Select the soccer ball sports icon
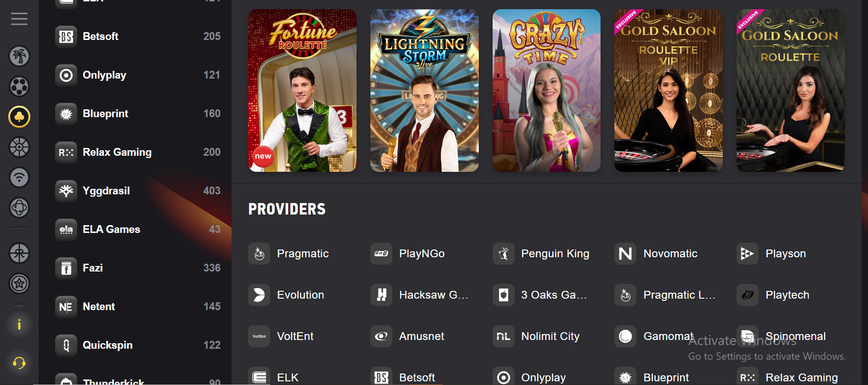Viewport: 868px width, 385px height. click(19, 86)
